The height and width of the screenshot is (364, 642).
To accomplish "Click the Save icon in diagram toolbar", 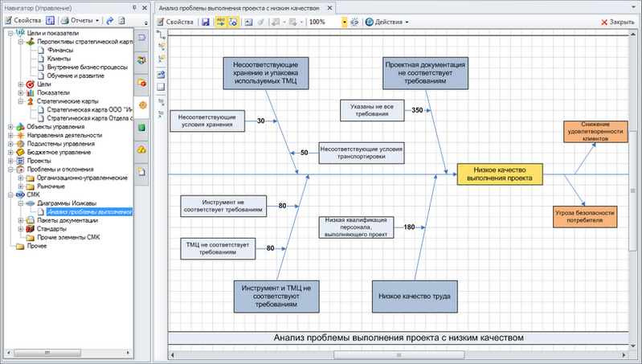I will 206,22.
